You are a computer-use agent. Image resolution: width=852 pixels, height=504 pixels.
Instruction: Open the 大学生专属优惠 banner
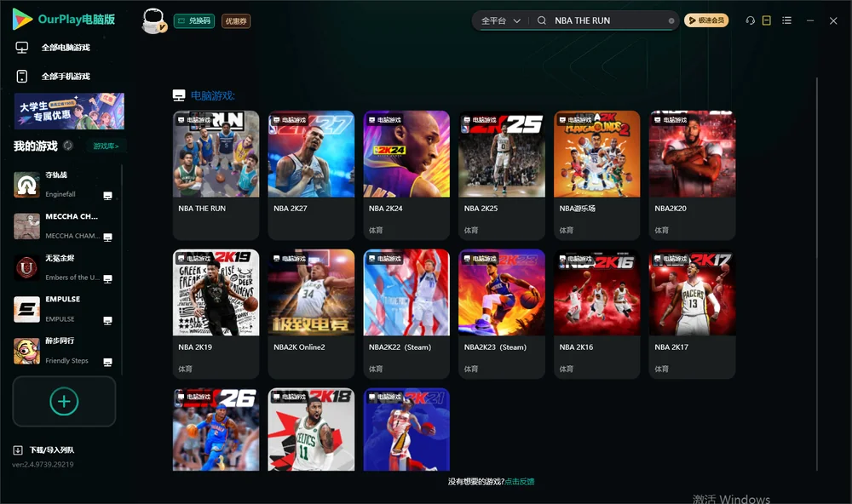[x=69, y=112]
